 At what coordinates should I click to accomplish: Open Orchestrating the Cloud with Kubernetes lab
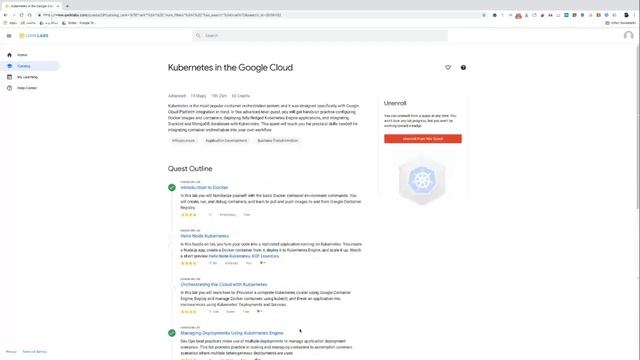(x=224, y=284)
